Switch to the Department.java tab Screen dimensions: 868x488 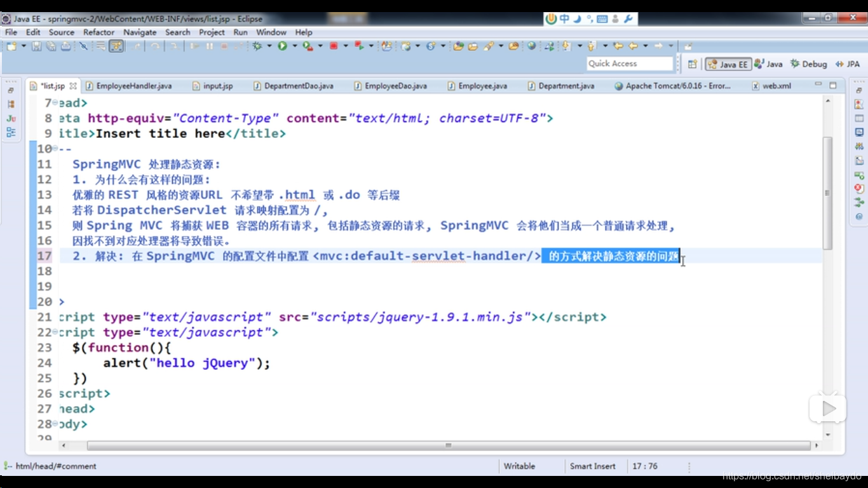tap(560, 86)
